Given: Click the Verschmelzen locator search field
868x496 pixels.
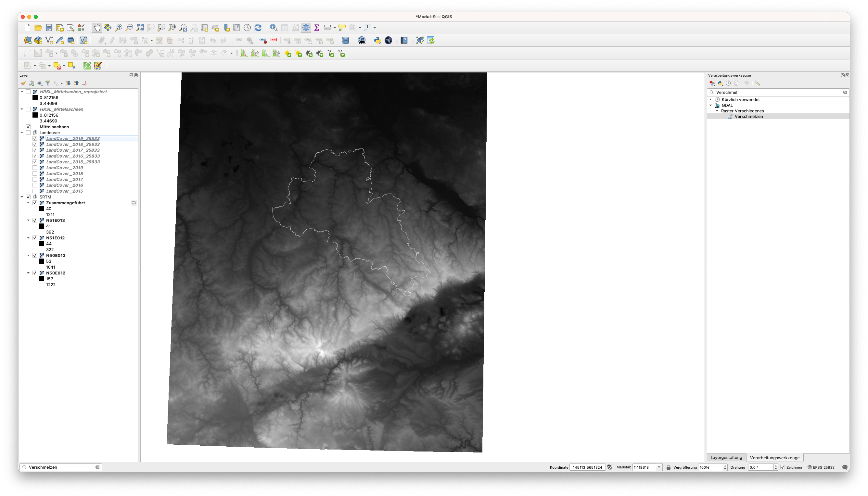Looking at the screenshot, I should (x=61, y=467).
